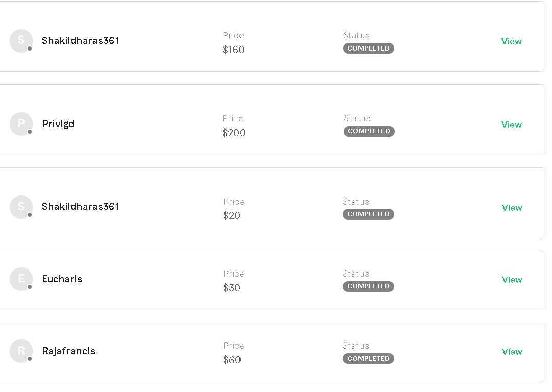The width and height of the screenshot is (552, 392).
Task: View the $20 Shakildharas361 order
Action: coord(512,208)
